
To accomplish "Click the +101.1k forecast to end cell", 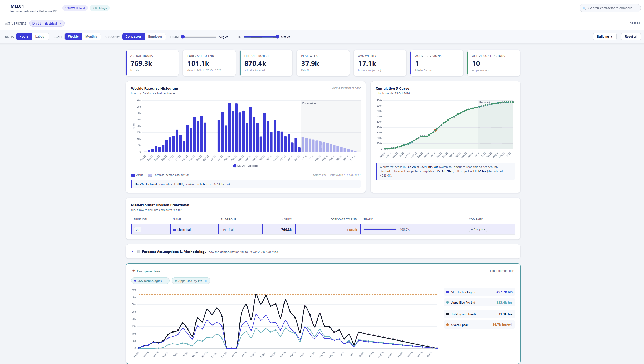I will click(x=328, y=230).
